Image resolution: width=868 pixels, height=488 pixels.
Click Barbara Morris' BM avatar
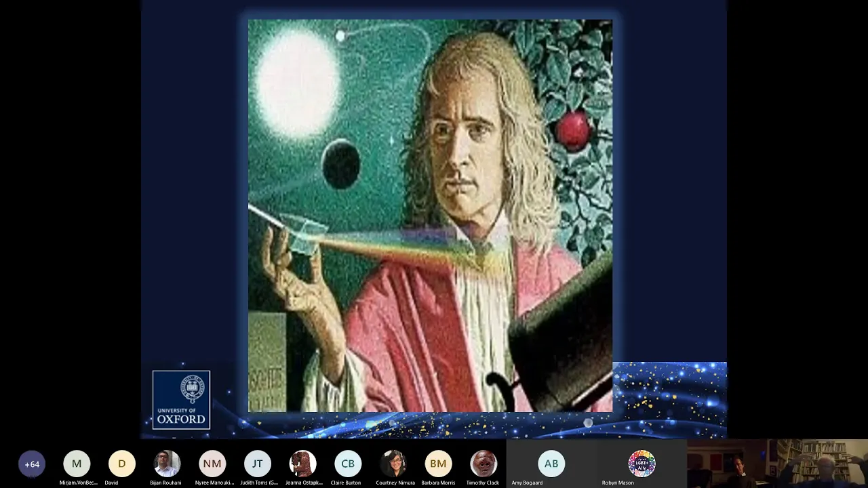tap(438, 464)
